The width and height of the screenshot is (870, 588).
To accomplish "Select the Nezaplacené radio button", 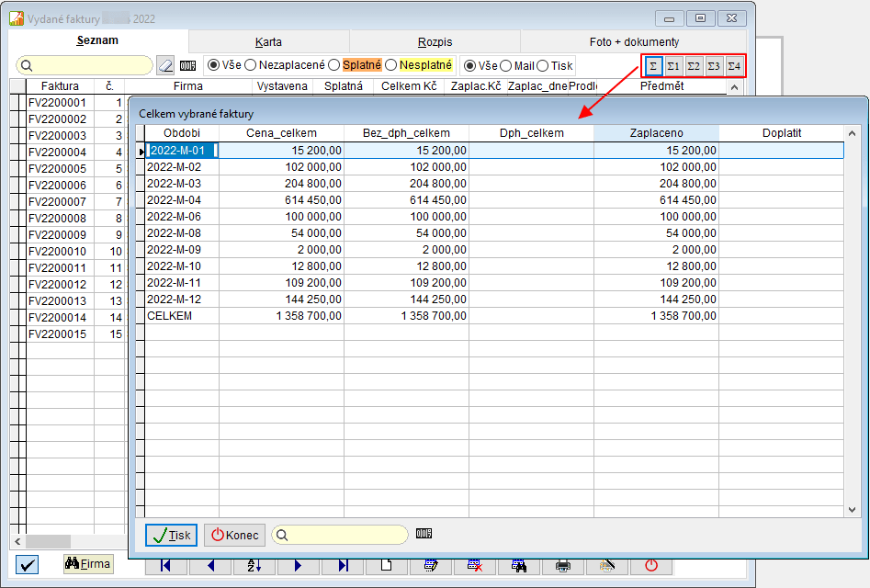I will [250, 65].
